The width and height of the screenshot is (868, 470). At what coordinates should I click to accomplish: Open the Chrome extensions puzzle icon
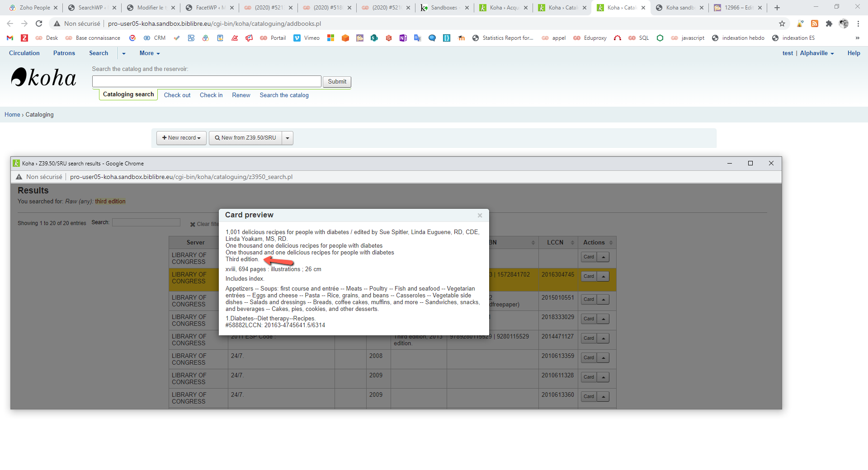(x=829, y=23)
